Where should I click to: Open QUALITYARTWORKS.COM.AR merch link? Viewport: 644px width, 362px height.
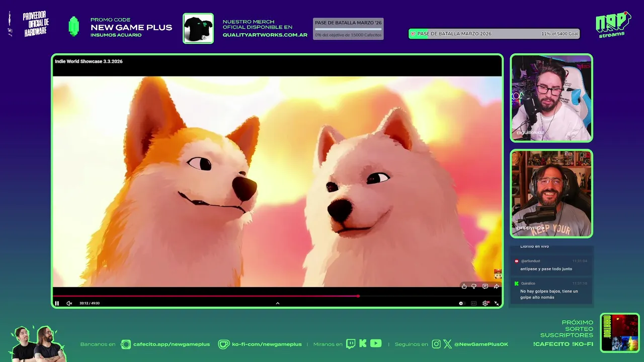(265, 35)
